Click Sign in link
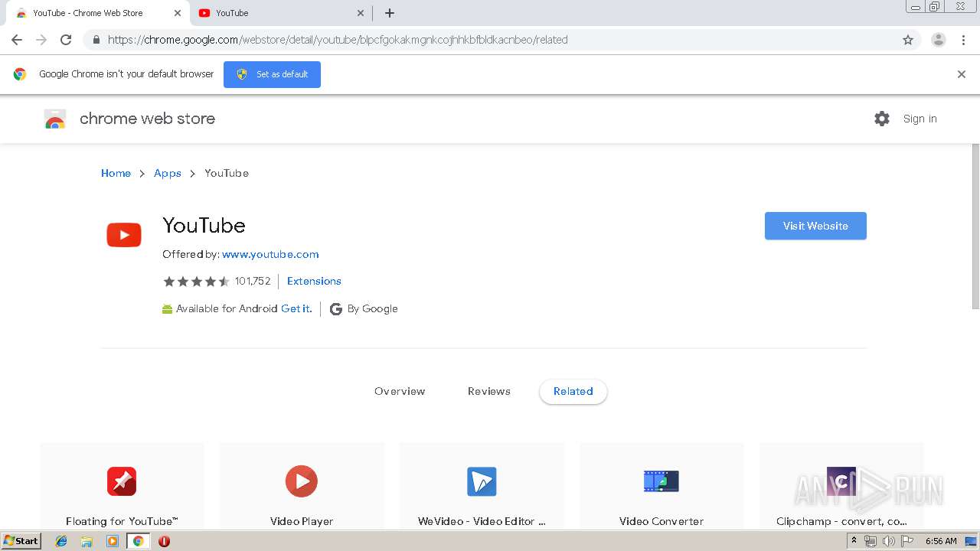The height and width of the screenshot is (551, 980). click(x=920, y=119)
